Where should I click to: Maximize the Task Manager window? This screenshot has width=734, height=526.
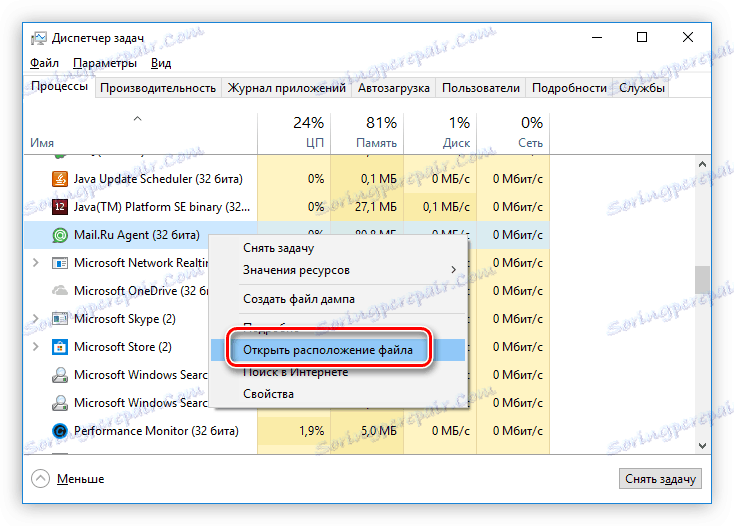[x=642, y=37]
